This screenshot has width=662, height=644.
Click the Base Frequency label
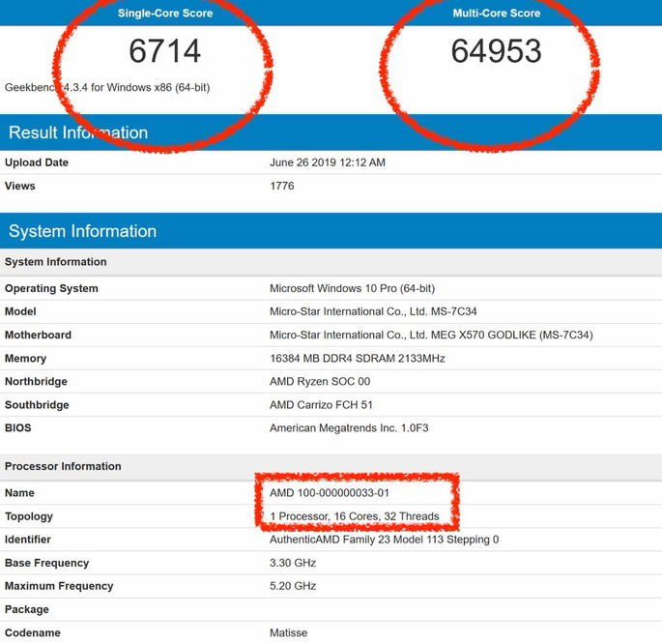(x=46, y=564)
